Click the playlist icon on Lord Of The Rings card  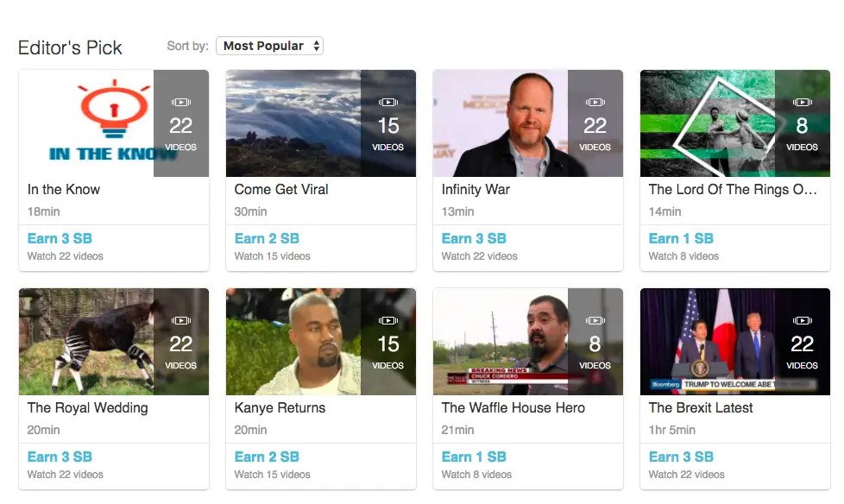point(802,103)
